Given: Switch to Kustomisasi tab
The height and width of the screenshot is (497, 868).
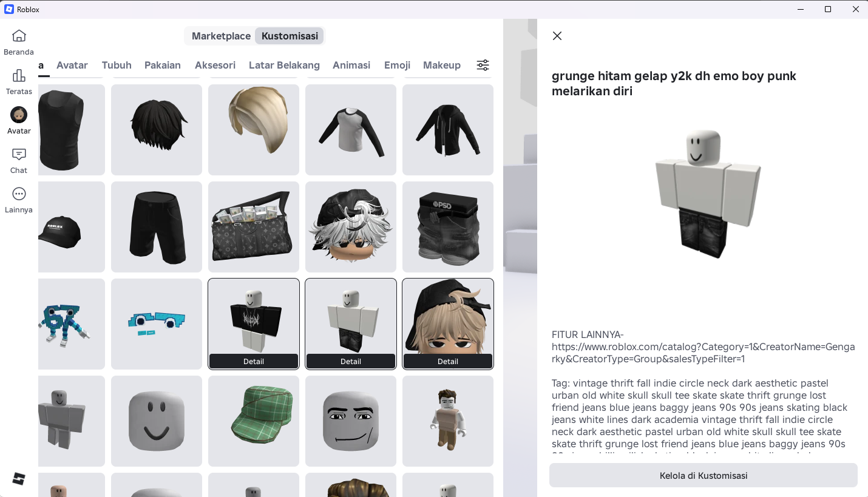Looking at the screenshot, I should pos(290,36).
